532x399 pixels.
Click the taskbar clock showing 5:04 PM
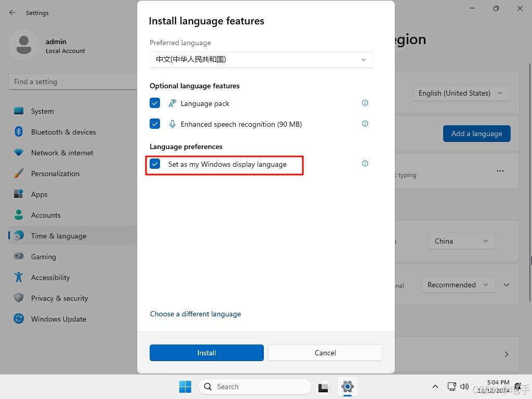click(x=494, y=387)
